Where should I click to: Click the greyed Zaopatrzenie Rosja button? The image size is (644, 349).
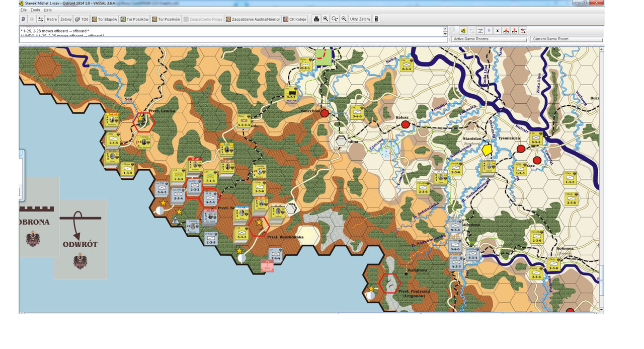click(x=203, y=19)
